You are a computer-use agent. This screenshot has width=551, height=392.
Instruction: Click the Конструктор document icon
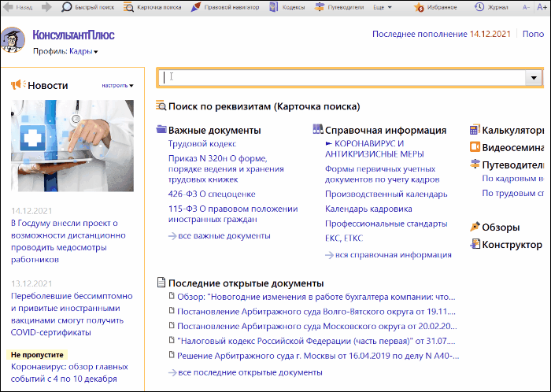pos(475,244)
